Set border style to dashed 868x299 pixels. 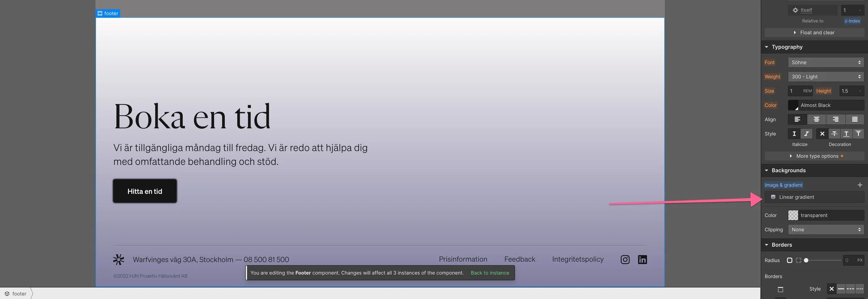click(850, 289)
